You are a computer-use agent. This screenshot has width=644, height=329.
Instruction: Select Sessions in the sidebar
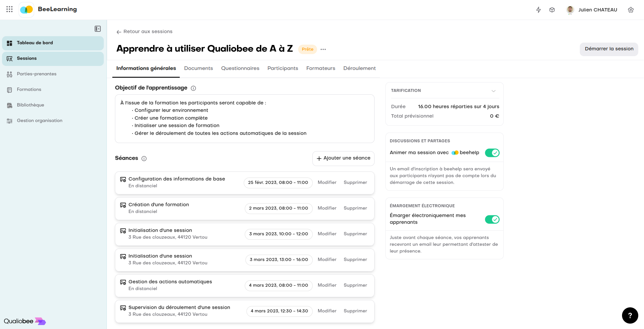tap(53, 58)
